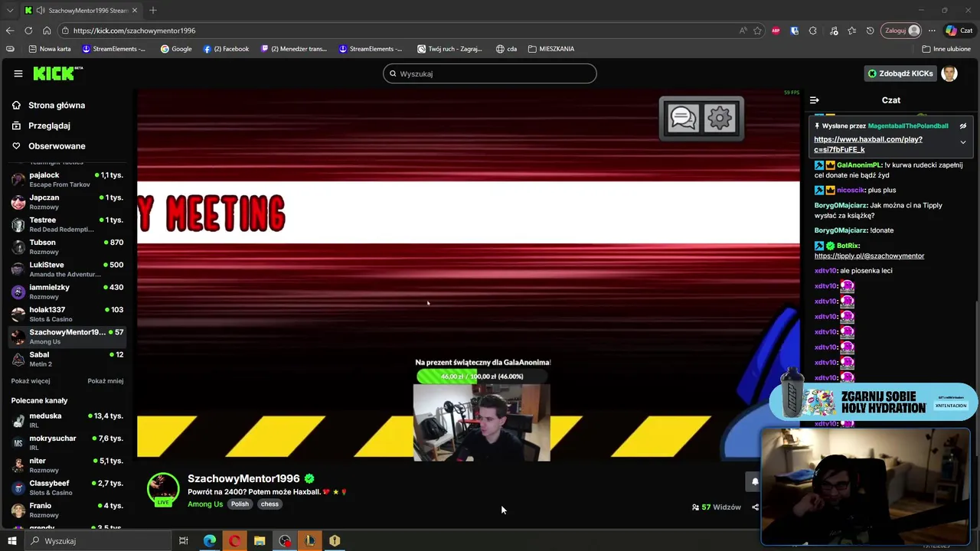980x551 pixels.
Task: Open the Google bookmark
Action: pos(176,49)
